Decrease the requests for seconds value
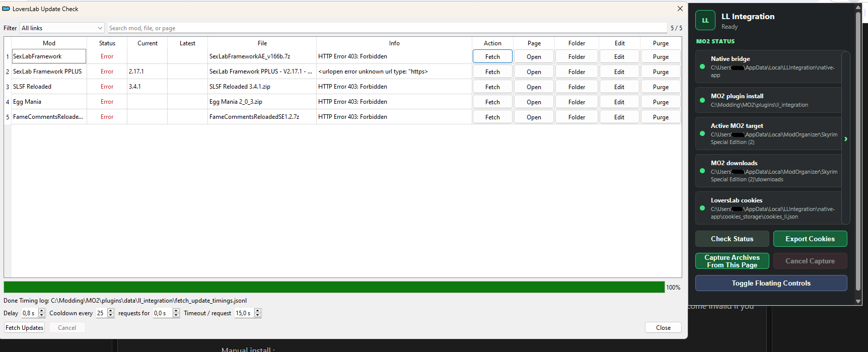The height and width of the screenshot is (352, 868). tap(176, 316)
